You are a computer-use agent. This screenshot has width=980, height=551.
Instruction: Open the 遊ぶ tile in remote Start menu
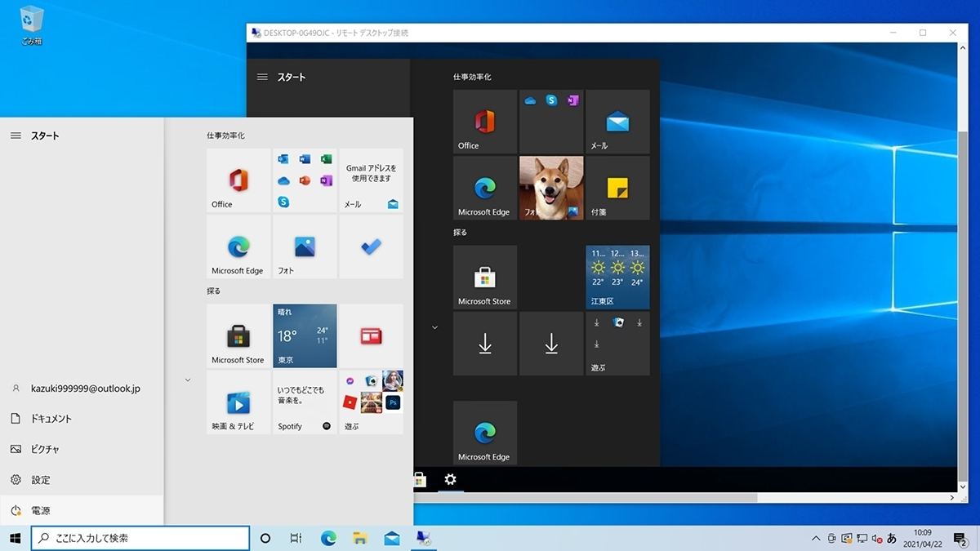point(617,344)
